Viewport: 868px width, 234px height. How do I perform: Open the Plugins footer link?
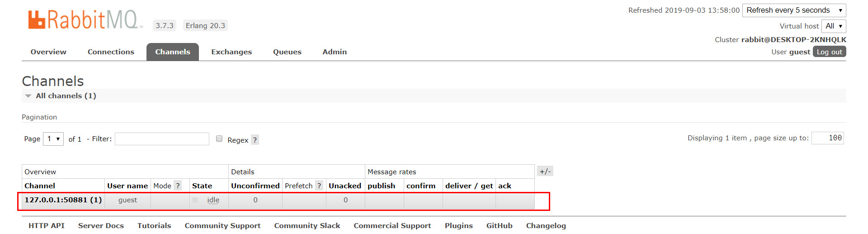click(458, 225)
